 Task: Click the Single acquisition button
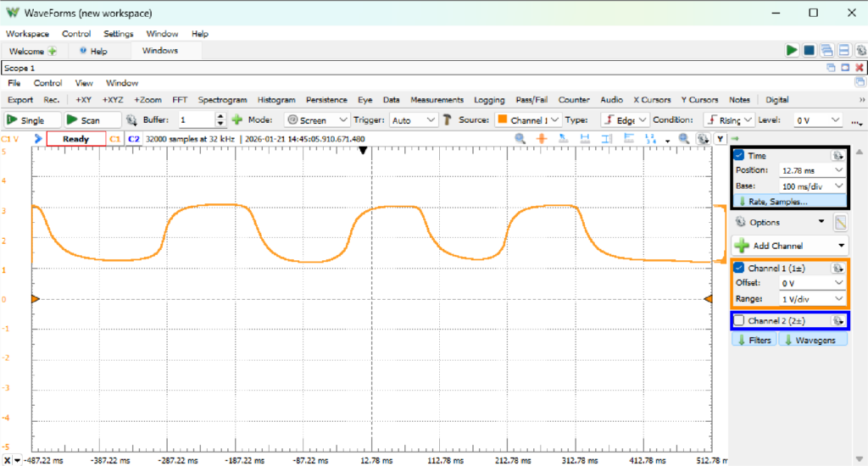(32, 120)
